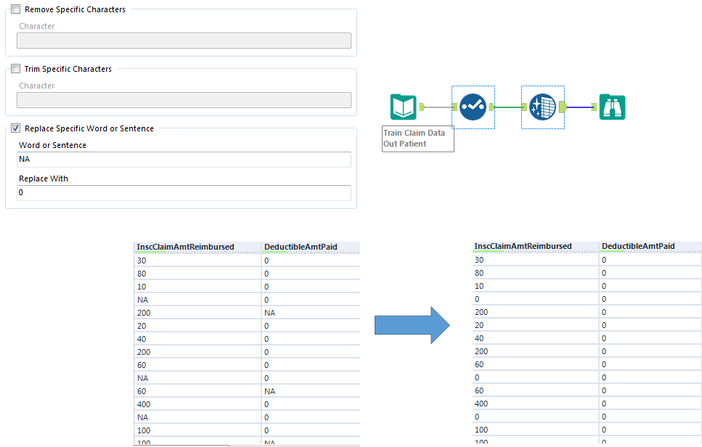Click the Multi-Field tool output anchor
702x447 pixels.
(563, 106)
